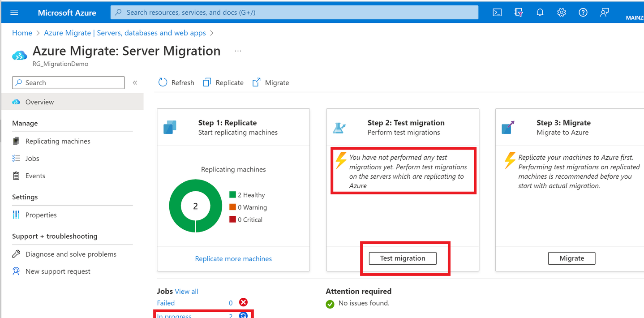Click the red failed jobs X icon
Image resolution: width=644 pixels, height=318 pixels.
[243, 303]
